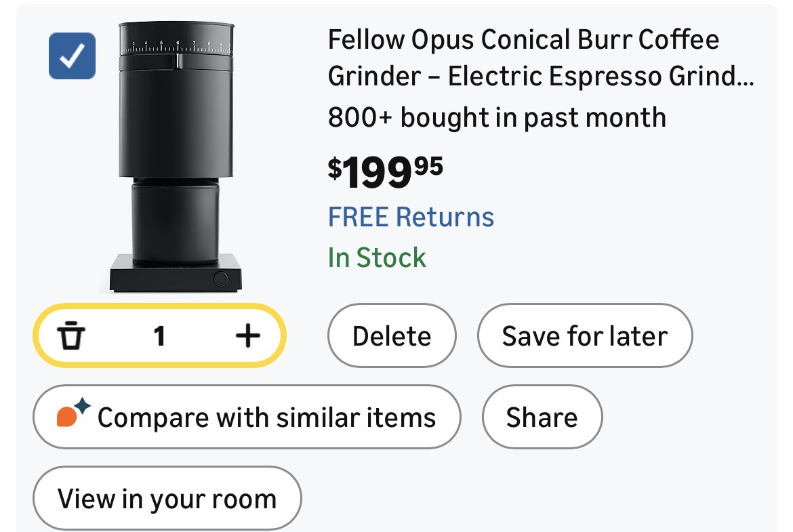
Task: Click the $199.95 price
Action: click(385, 172)
